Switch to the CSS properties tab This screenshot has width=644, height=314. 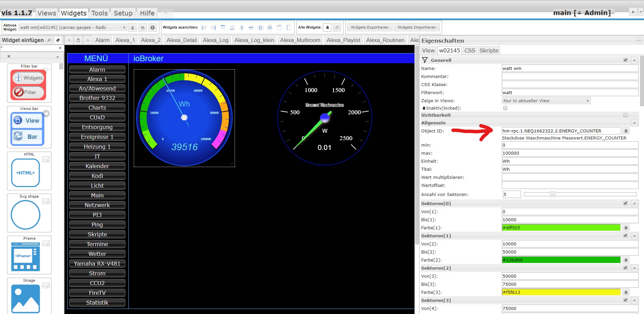470,50
